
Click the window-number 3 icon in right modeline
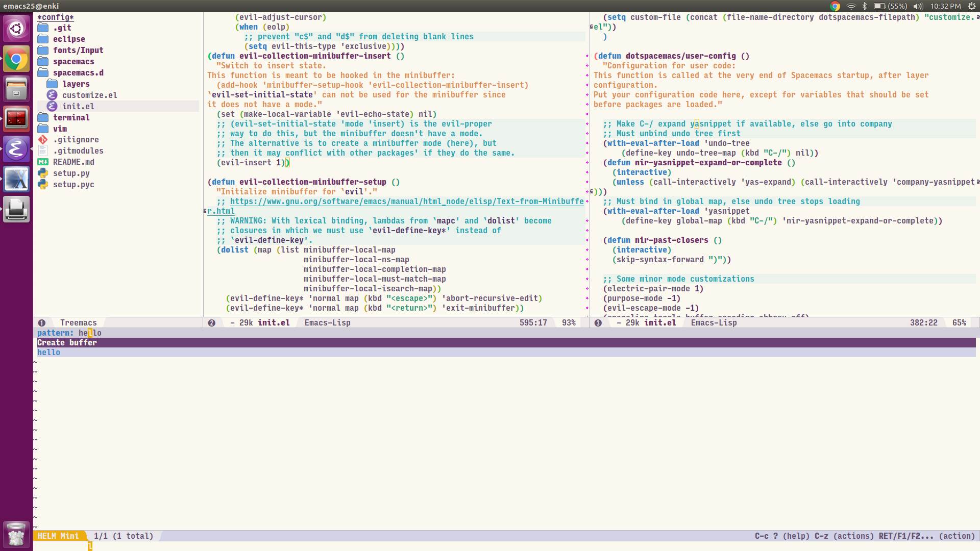point(598,322)
